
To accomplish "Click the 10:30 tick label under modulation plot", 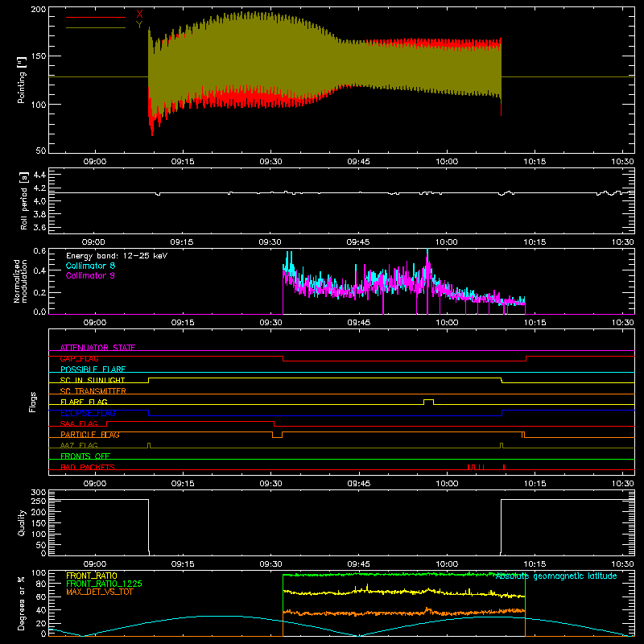I will (x=622, y=323).
